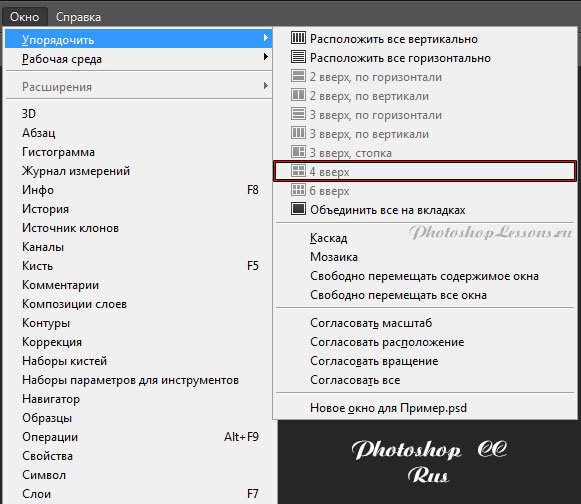Click the Consolidate All to Tabs icon

click(x=298, y=209)
